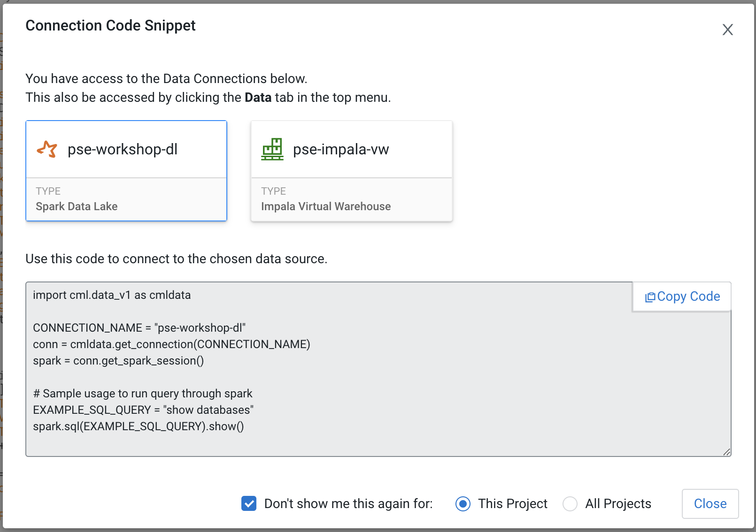The width and height of the screenshot is (756, 532).
Task: Select the All Projects radio button
Action: (x=570, y=504)
